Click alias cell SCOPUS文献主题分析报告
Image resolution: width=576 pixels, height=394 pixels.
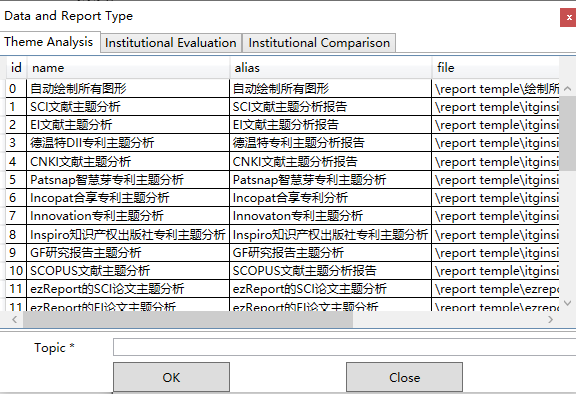point(331,271)
